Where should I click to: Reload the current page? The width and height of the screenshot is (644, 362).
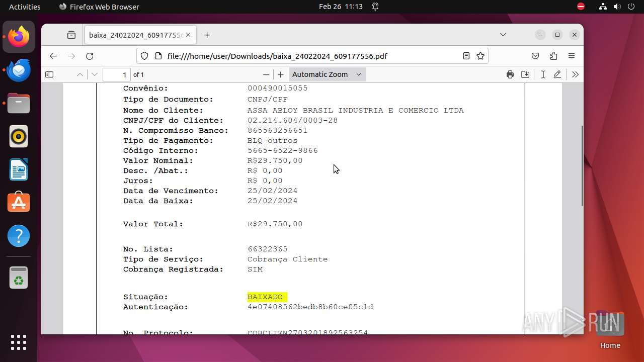[x=90, y=56]
